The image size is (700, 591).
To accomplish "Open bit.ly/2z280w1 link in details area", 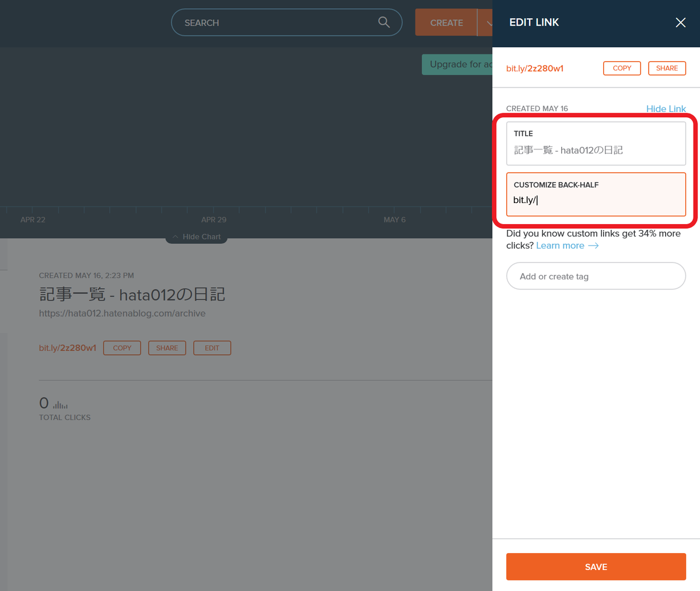I will point(68,348).
